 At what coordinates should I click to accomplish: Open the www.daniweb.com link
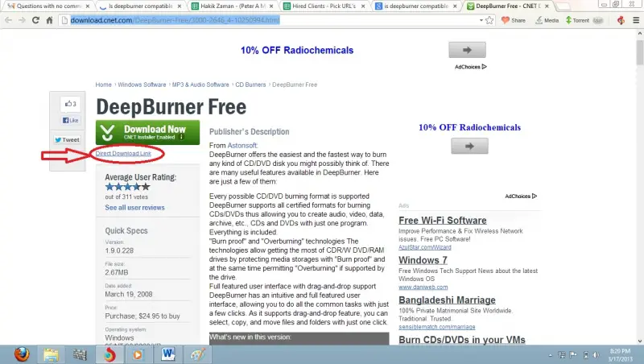(x=423, y=287)
